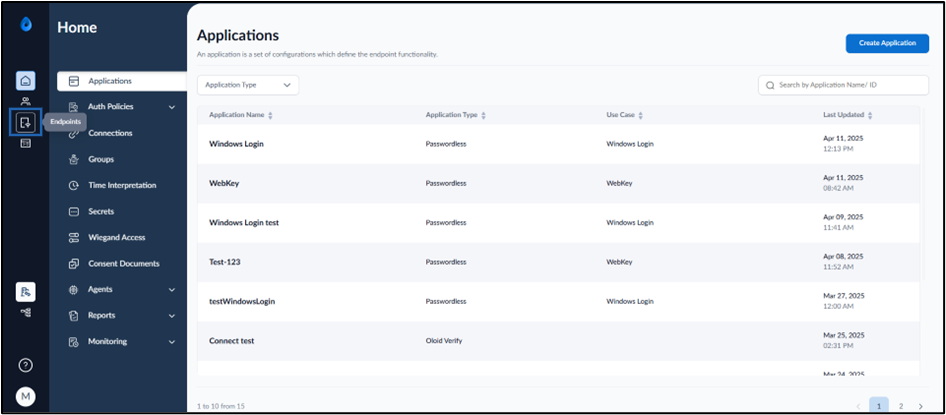Image resolution: width=946 pixels, height=415 pixels.
Task: Open the help question mark icon
Action: tap(25, 365)
